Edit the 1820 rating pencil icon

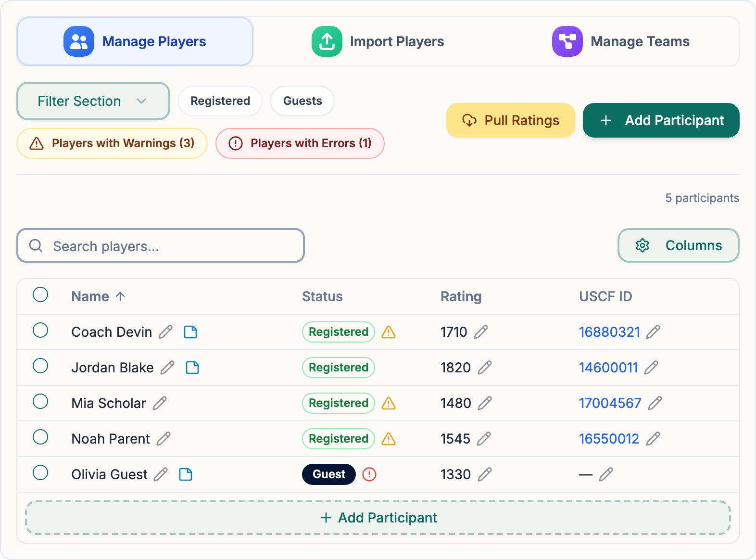pos(485,368)
